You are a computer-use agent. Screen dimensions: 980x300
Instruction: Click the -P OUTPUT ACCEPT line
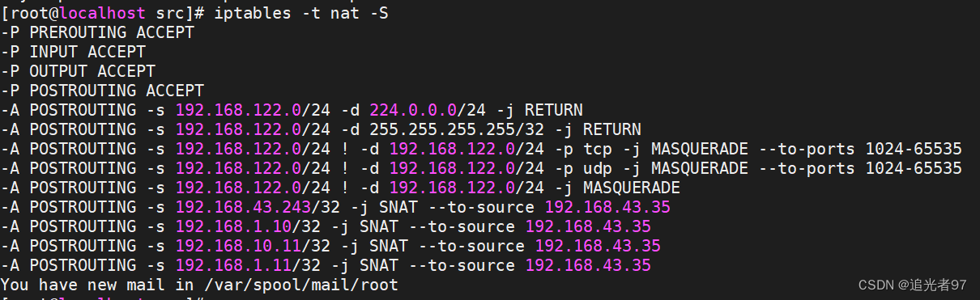(79, 71)
